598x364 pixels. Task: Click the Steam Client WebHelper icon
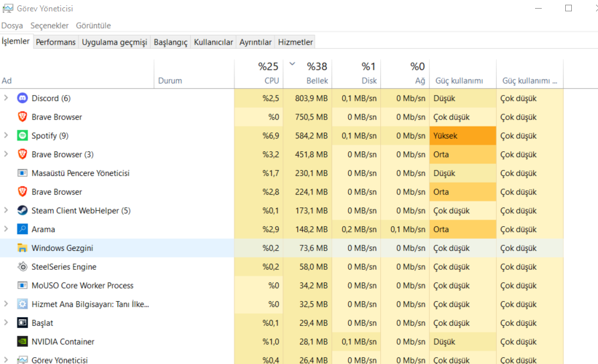[x=23, y=210]
